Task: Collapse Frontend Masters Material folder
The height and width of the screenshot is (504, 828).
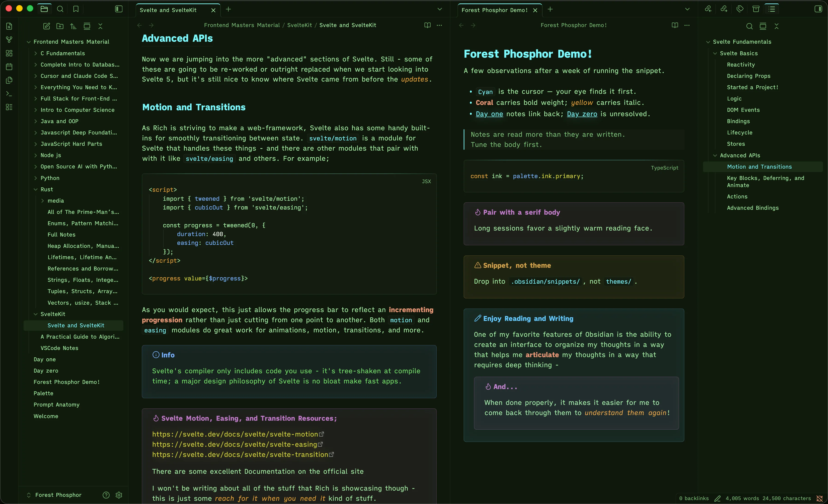Action: pyautogui.click(x=29, y=42)
